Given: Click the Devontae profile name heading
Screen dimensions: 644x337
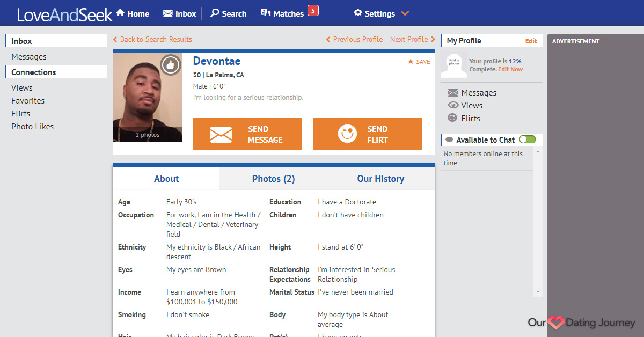Looking at the screenshot, I should [217, 61].
